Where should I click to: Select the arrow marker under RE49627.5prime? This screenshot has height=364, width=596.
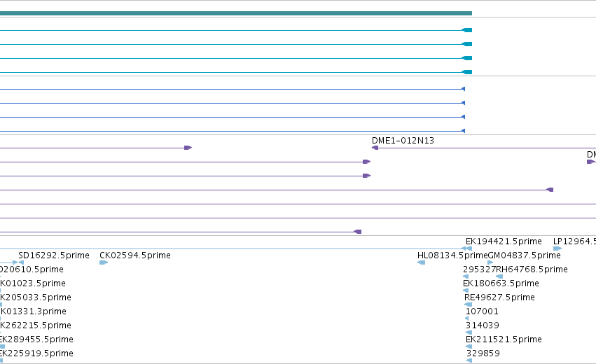click(468, 304)
